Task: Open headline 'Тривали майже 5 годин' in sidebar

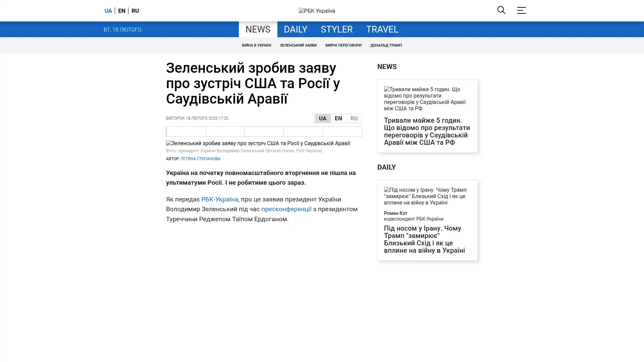Action: pyautogui.click(x=427, y=131)
